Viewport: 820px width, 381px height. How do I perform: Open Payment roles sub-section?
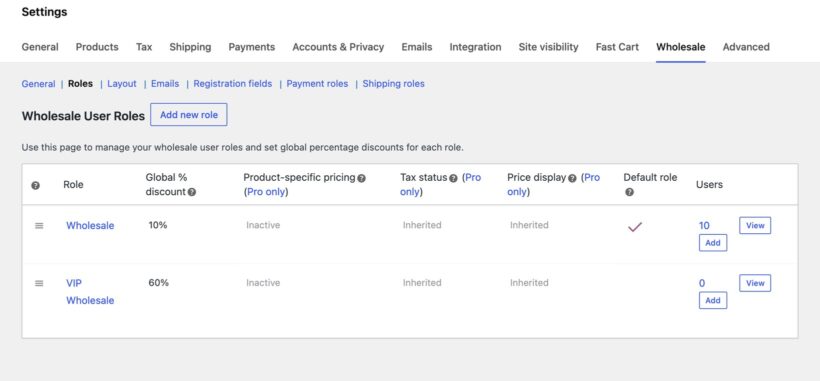tap(317, 84)
